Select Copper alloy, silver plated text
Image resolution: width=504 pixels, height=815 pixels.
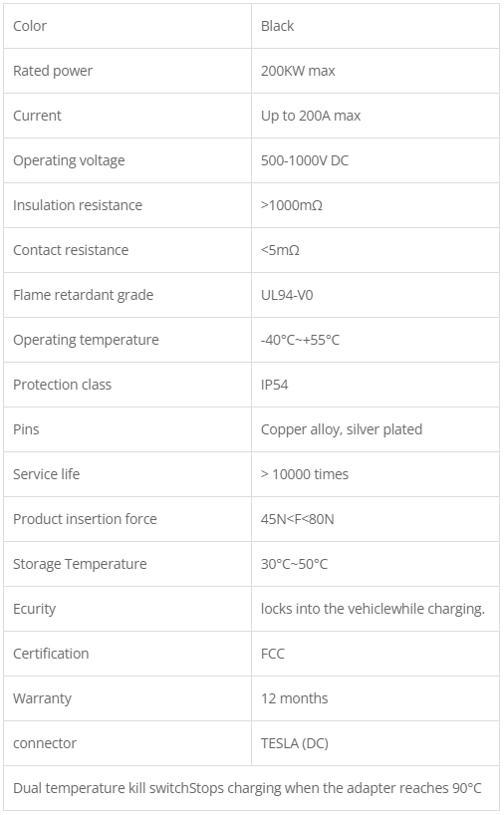[342, 429]
